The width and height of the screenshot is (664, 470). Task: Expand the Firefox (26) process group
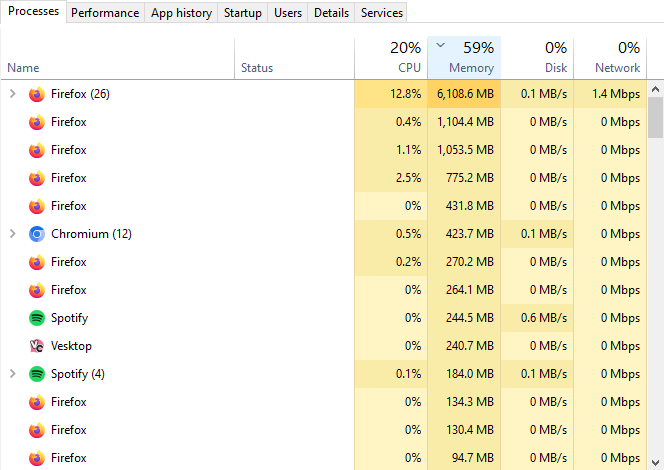click(13, 94)
